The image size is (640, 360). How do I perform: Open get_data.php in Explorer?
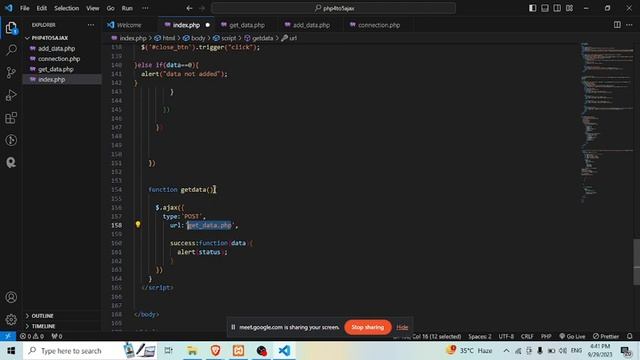[x=56, y=69]
